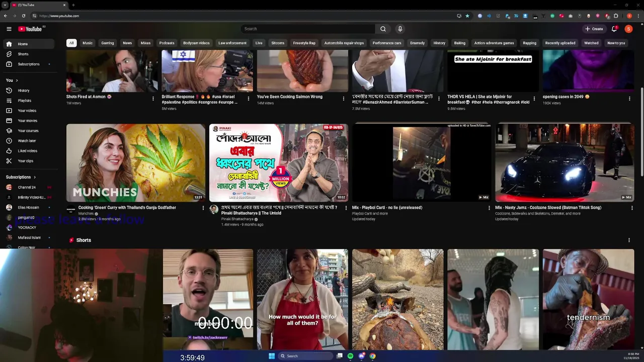Click the Windows Start button
644x362 pixels.
[x=272, y=356]
